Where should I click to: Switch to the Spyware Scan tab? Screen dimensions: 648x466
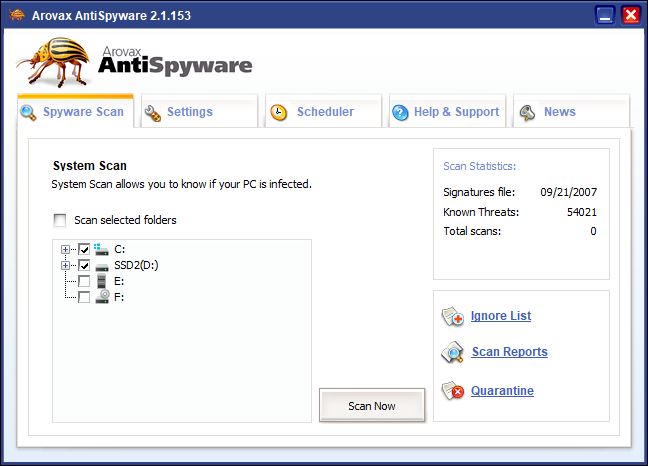pos(76,112)
